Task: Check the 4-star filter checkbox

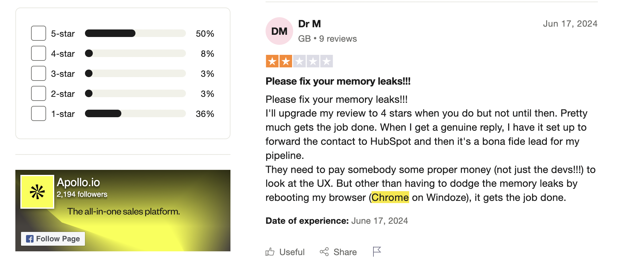Action: coord(39,53)
